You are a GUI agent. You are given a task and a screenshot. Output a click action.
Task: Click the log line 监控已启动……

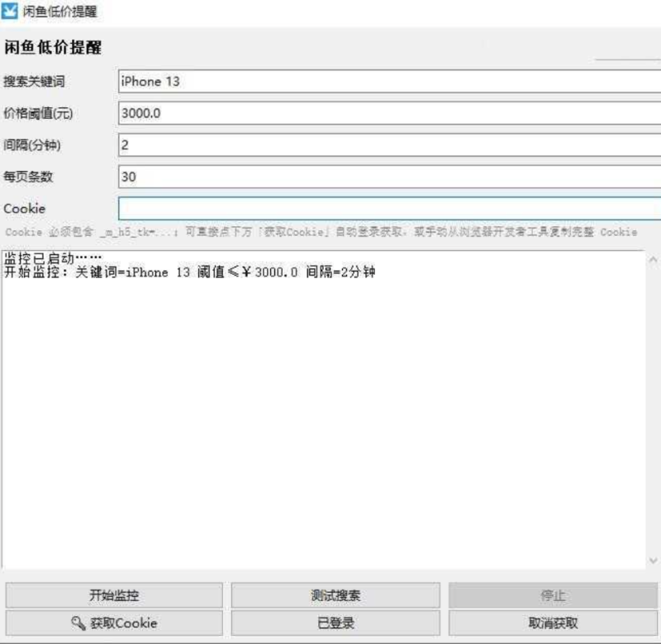pos(53,258)
